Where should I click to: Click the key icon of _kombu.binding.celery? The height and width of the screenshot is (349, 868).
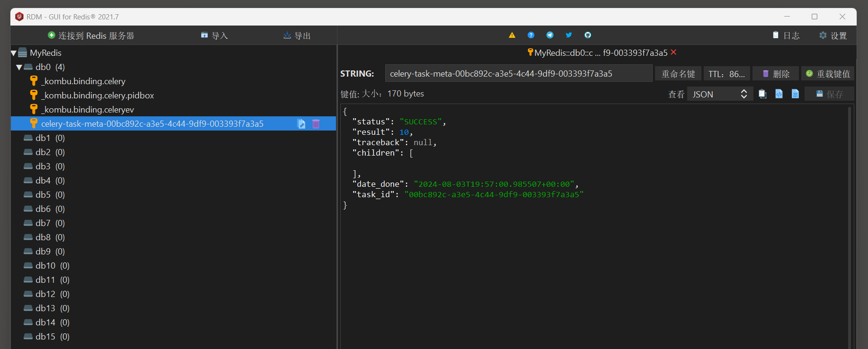(x=34, y=81)
